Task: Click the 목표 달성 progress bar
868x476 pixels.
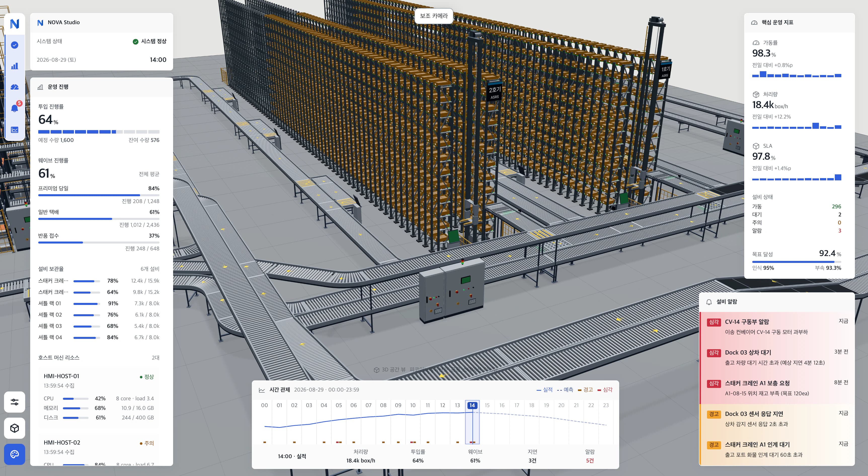Action: tap(797, 262)
